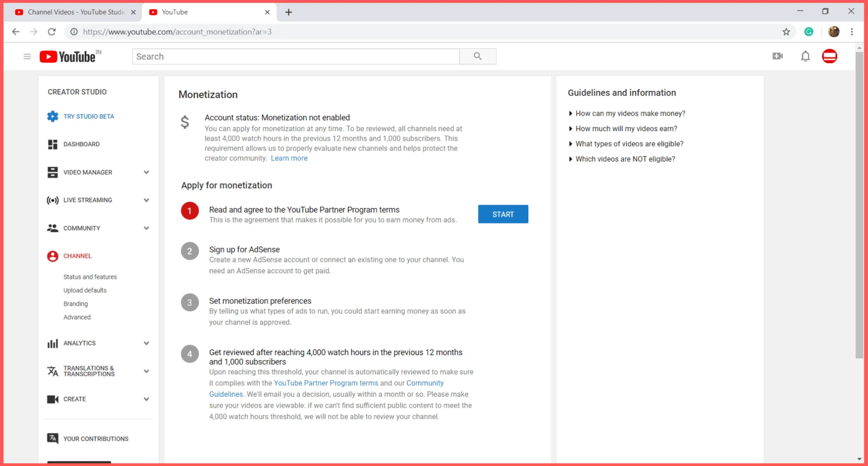Screen dimensions: 868x466
Task: Close the YouTube tab
Action: pos(267,12)
